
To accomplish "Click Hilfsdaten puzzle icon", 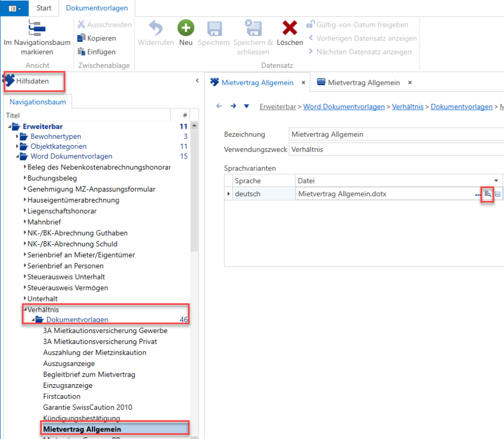I will click(x=9, y=81).
